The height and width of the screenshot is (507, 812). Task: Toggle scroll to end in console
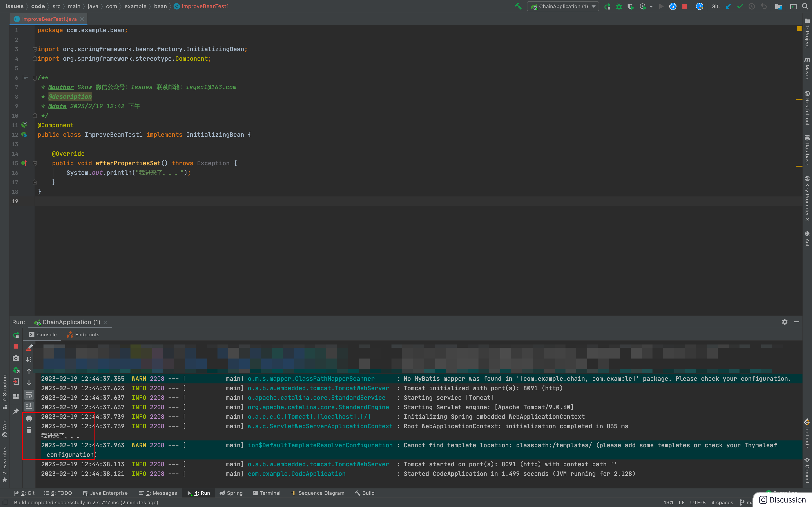click(x=29, y=407)
